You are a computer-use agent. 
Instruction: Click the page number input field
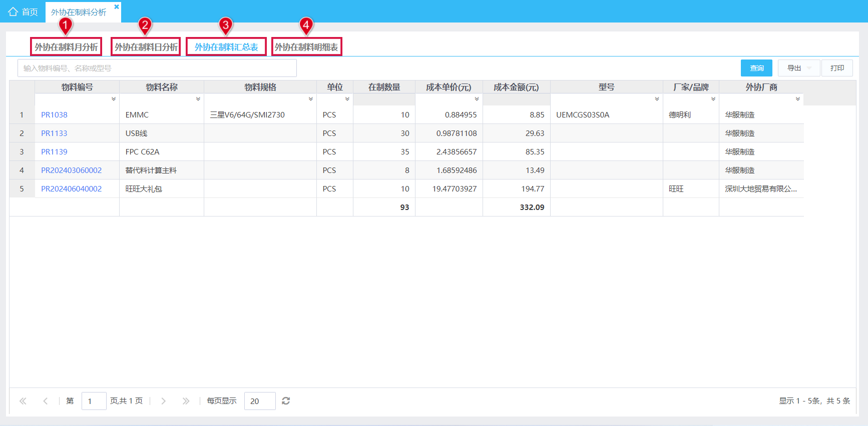click(94, 401)
